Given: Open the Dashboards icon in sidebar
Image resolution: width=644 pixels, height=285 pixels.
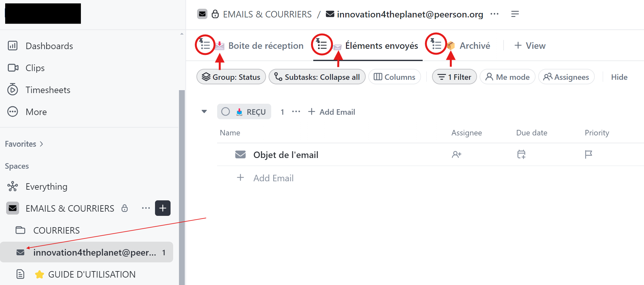Looking at the screenshot, I should point(13,46).
